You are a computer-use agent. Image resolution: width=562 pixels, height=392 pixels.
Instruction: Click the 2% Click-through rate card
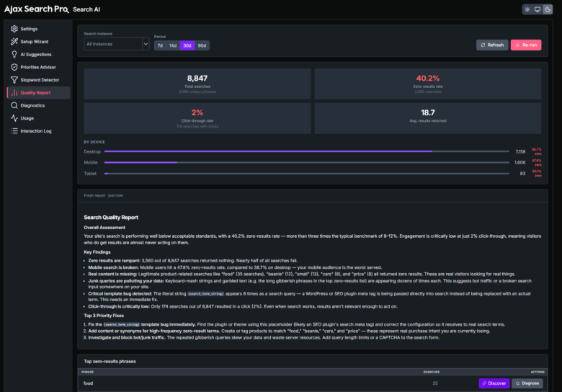197,118
